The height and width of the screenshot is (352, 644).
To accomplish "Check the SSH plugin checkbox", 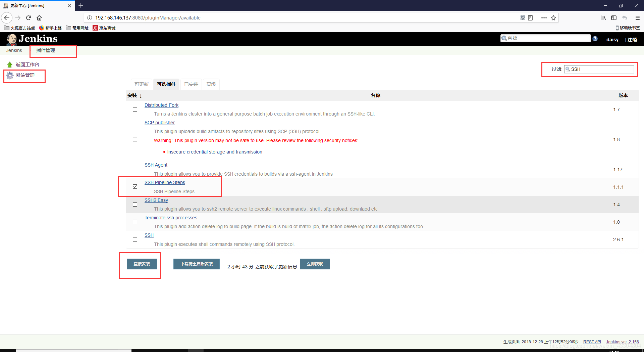I will pyautogui.click(x=135, y=239).
